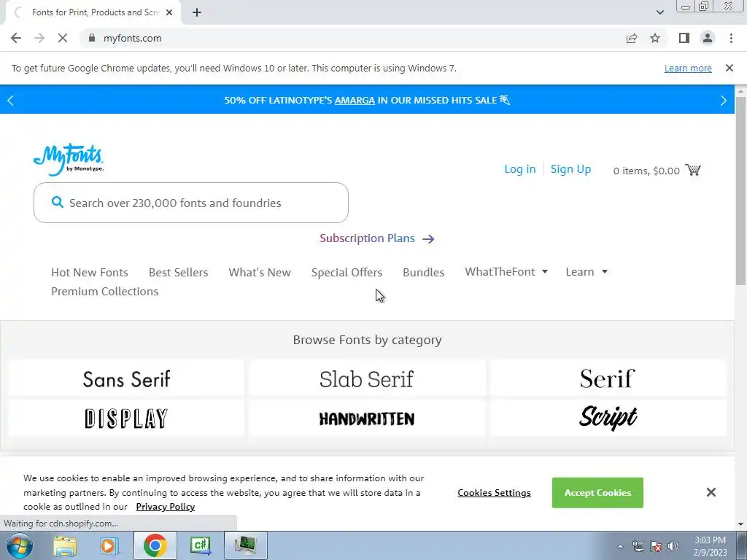Click the page vertical scrollbar thumb
Screen dimensions: 747x560
coord(741,190)
